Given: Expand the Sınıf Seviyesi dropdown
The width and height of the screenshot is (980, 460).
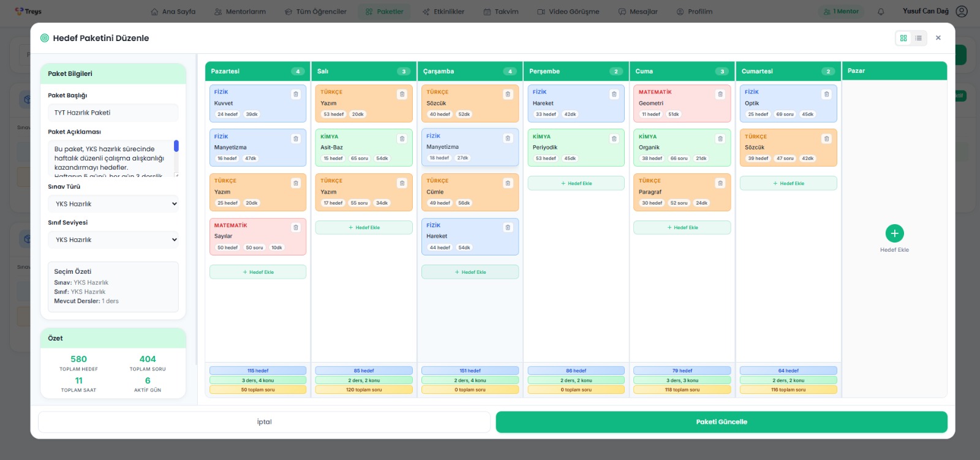Looking at the screenshot, I should (x=113, y=240).
